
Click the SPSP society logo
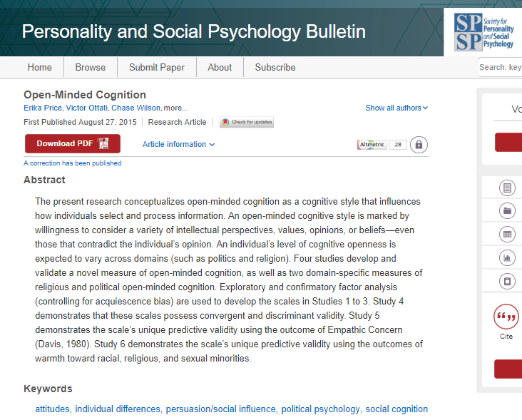point(483,32)
